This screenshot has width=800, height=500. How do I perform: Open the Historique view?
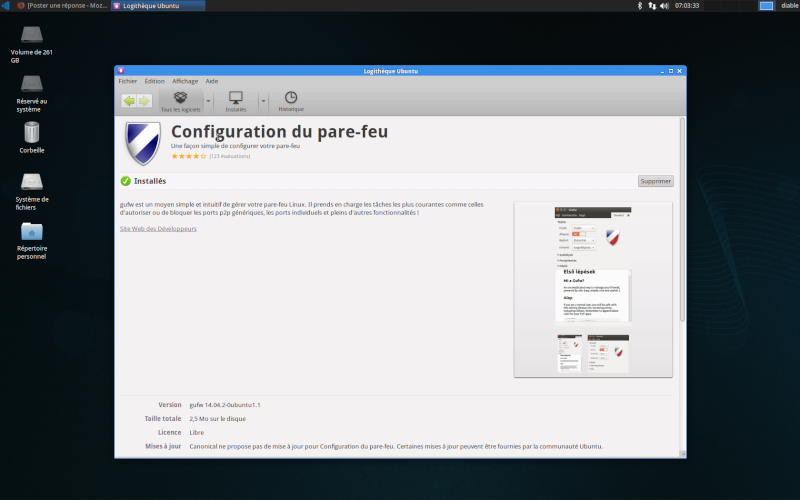click(291, 101)
